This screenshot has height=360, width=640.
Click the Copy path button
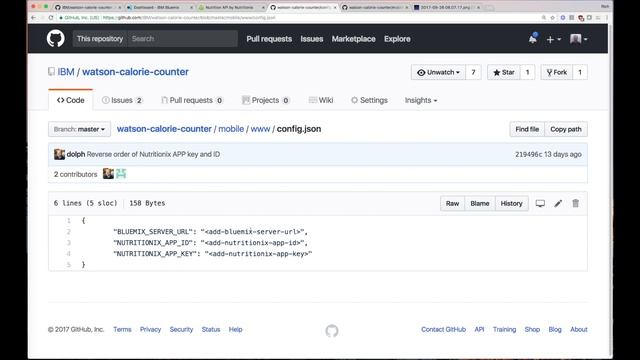point(566,129)
